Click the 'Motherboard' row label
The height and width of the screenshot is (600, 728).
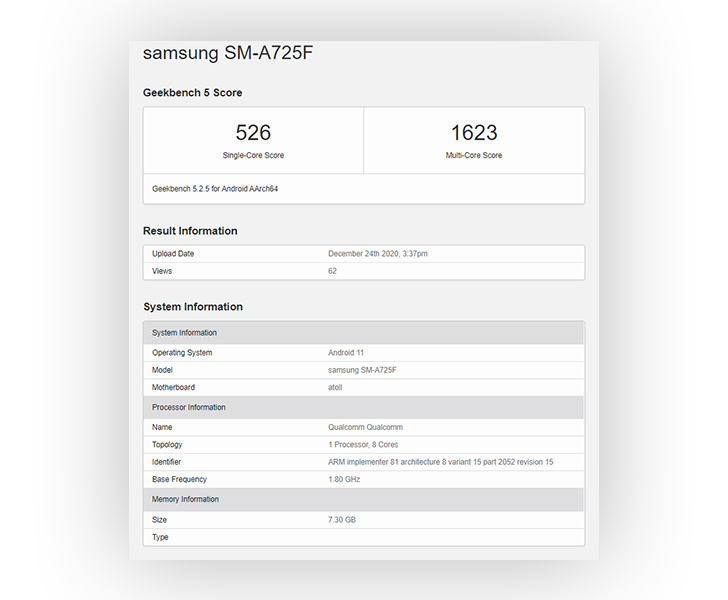click(173, 387)
